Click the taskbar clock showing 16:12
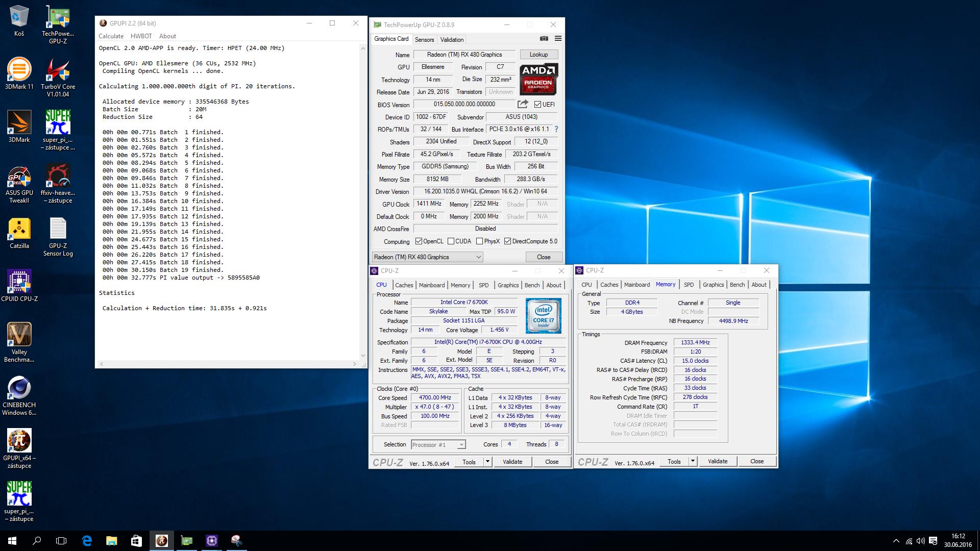The height and width of the screenshot is (551, 980). pos(958,541)
